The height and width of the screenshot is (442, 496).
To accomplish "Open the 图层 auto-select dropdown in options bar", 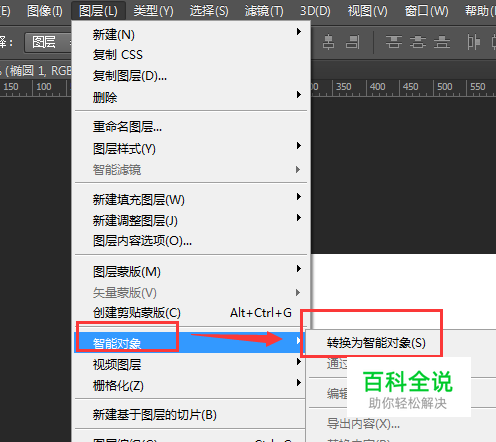I will pos(48,42).
